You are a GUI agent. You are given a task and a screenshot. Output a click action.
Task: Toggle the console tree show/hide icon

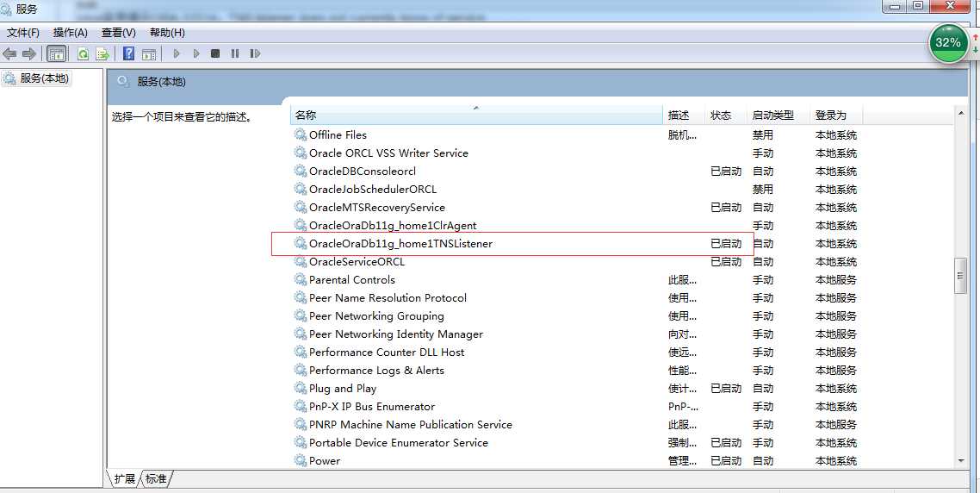click(56, 53)
